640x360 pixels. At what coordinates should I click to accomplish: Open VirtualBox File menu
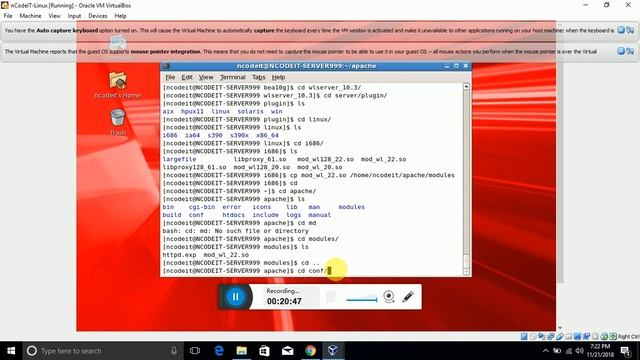click(8, 16)
